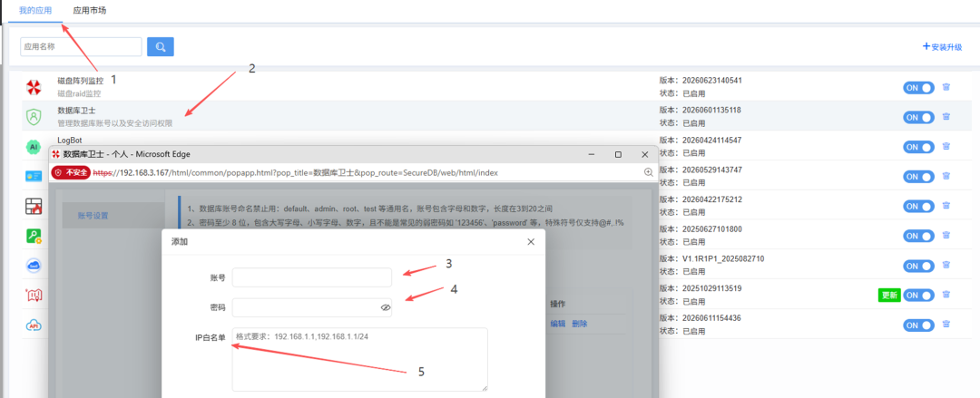Click the 操作 column header in the popup
Screen dimensions: 980x398
pos(557,304)
